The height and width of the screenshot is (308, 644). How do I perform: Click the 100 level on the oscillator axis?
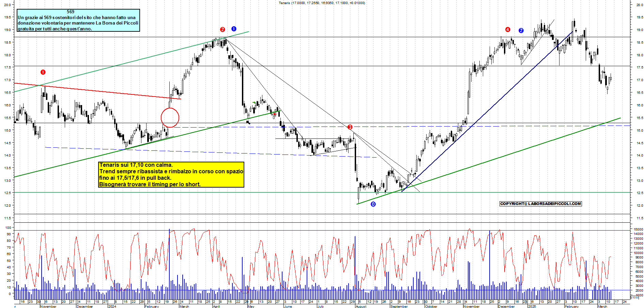click(x=8, y=228)
